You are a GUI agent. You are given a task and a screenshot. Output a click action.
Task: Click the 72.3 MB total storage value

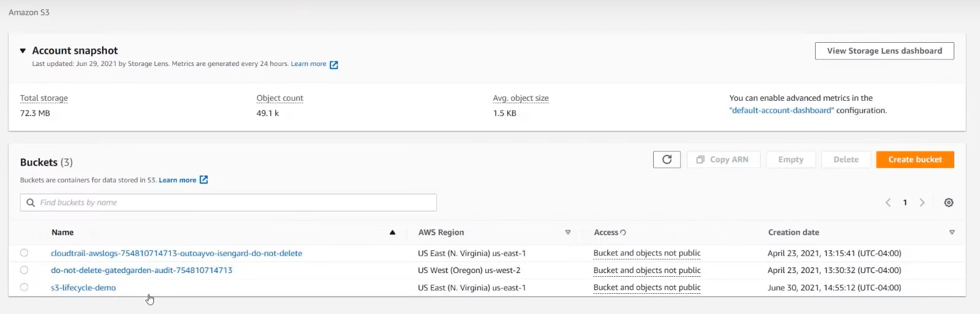pos(35,114)
